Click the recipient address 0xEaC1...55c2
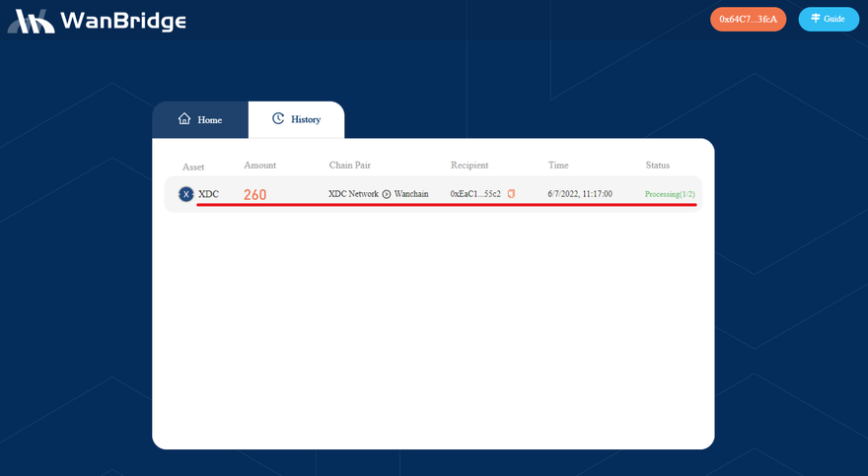Image resolution: width=868 pixels, height=476 pixels. tap(475, 194)
